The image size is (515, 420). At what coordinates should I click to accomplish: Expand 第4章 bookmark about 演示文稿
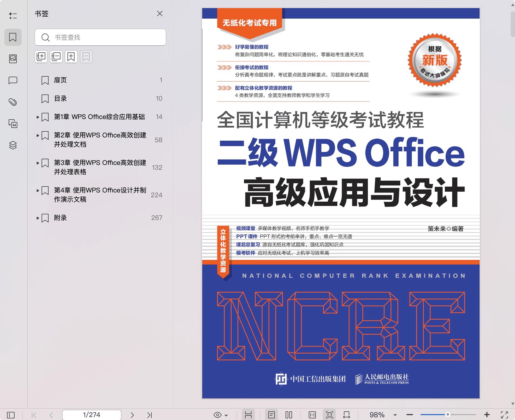point(38,190)
